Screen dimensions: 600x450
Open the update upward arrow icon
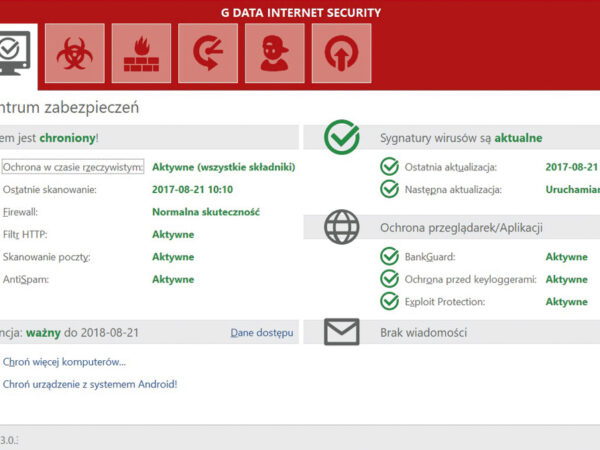click(x=341, y=54)
